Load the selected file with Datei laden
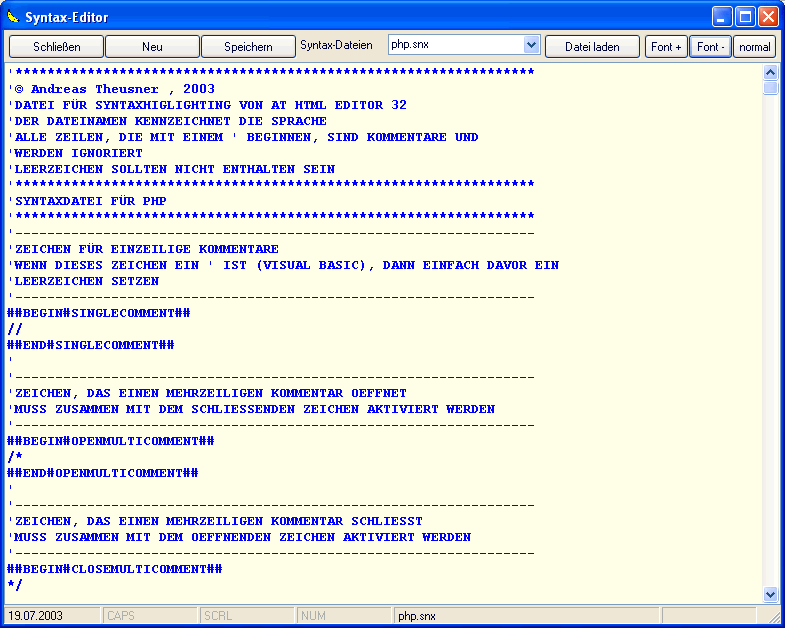 point(592,47)
